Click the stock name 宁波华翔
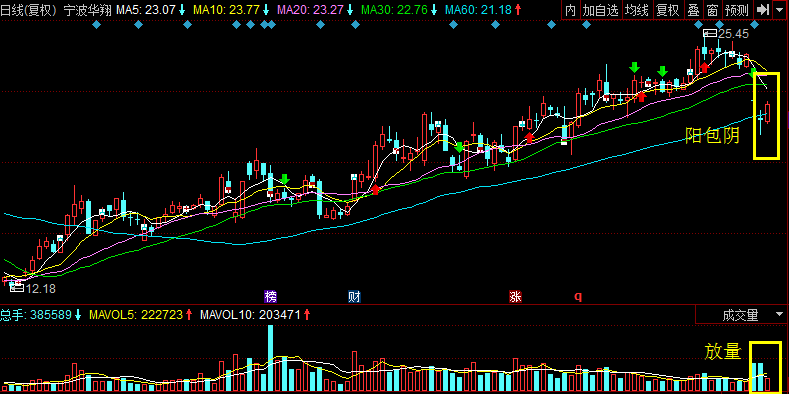789x394 pixels. click(x=87, y=10)
